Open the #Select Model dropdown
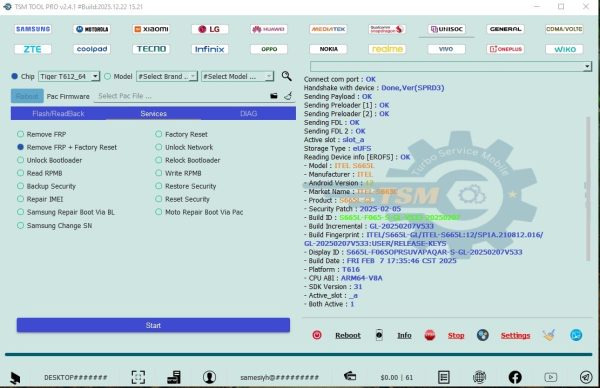This screenshot has height=388, width=600. (x=238, y=76)
